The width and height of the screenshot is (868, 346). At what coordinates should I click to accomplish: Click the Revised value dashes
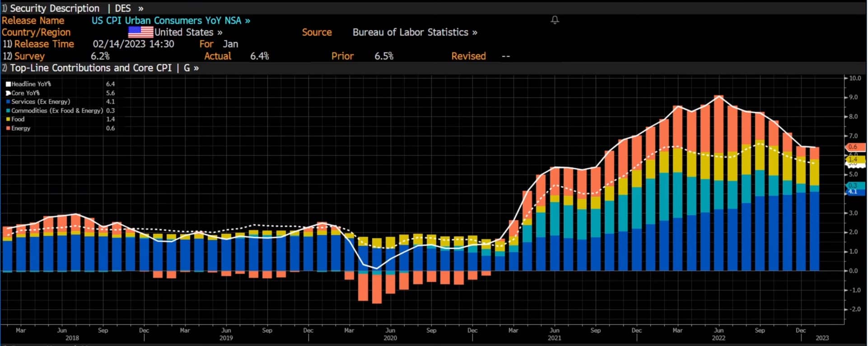pos(506,56)
